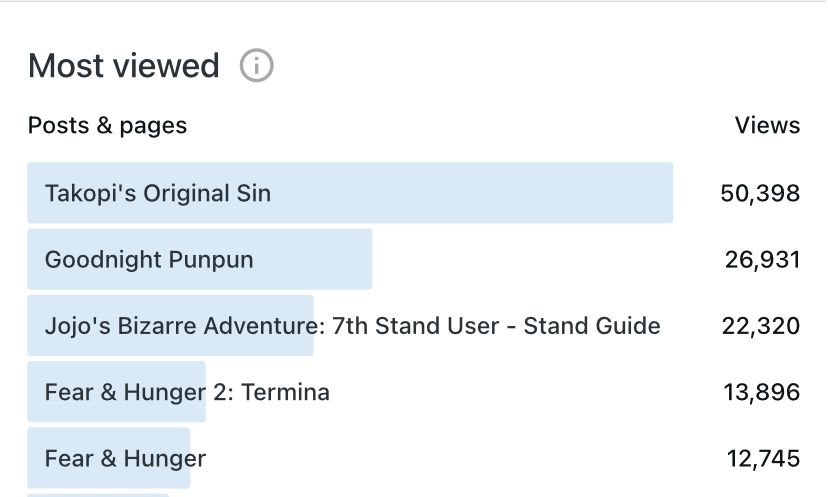This screenshot has height=497, width=828.
Task: Click the partially visible bar at list bottom
Action: coord(98,495)
